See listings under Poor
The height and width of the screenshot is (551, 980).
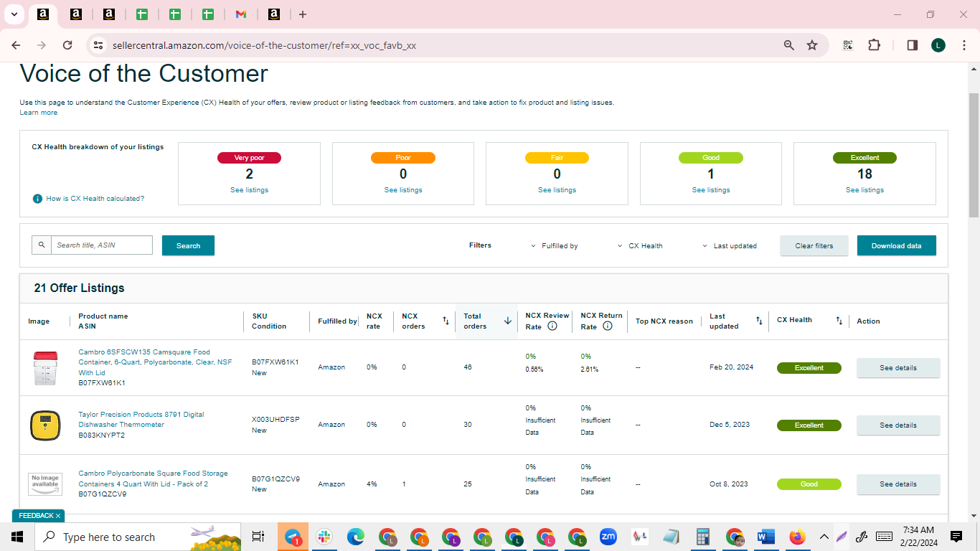(403, 190)
